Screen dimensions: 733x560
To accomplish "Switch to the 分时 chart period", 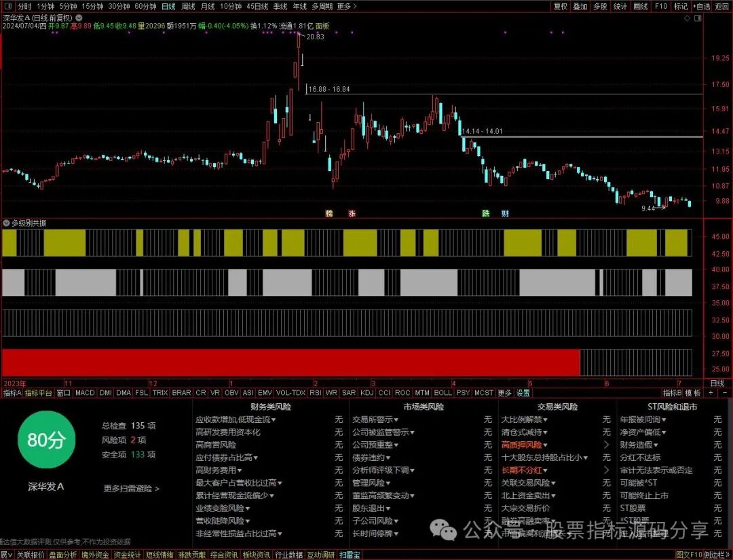I will coord(24,6).
